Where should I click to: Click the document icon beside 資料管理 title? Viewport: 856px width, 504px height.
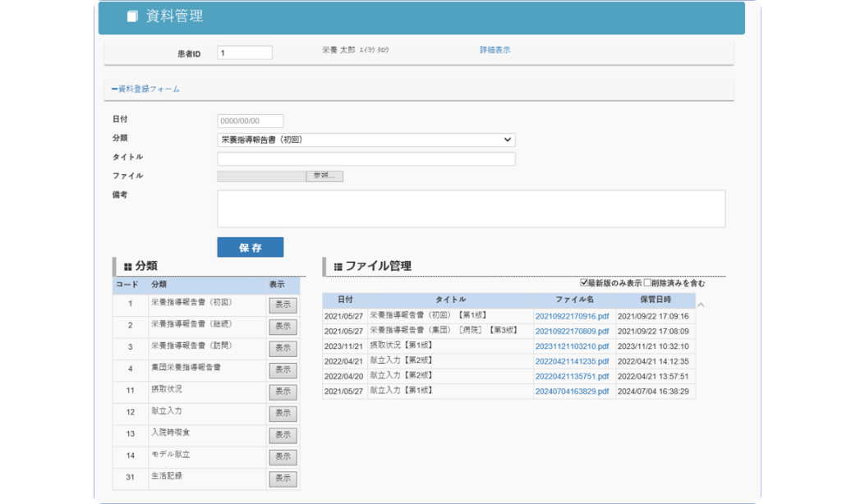132,16
